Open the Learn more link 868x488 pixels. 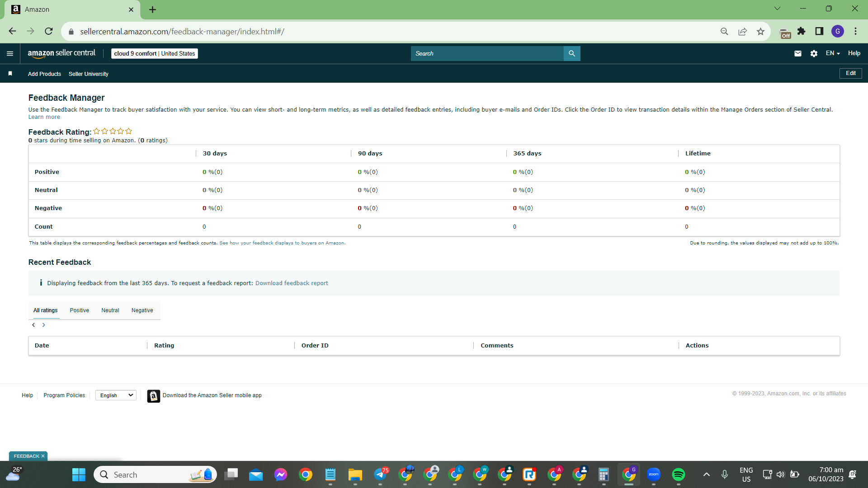coord(44,117)
